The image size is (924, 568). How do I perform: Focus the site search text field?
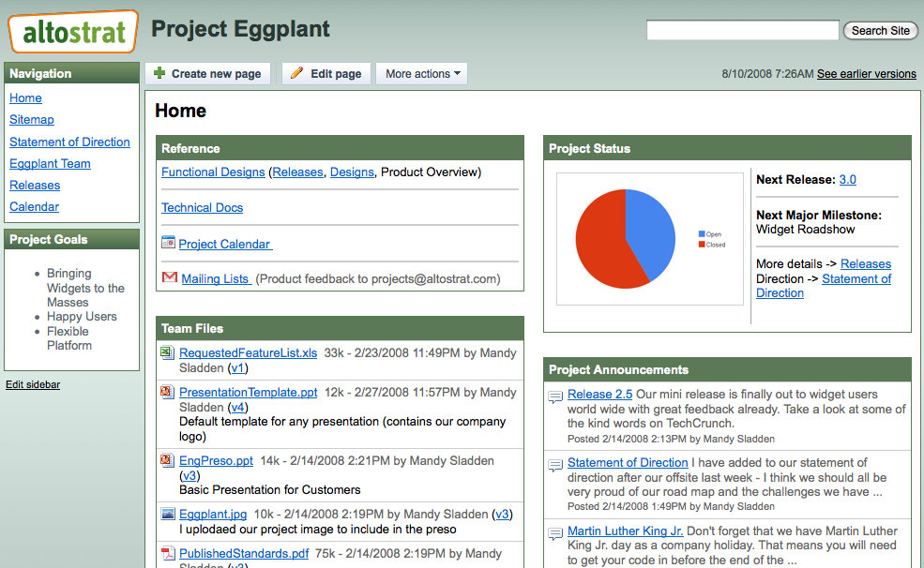[742, 31]
